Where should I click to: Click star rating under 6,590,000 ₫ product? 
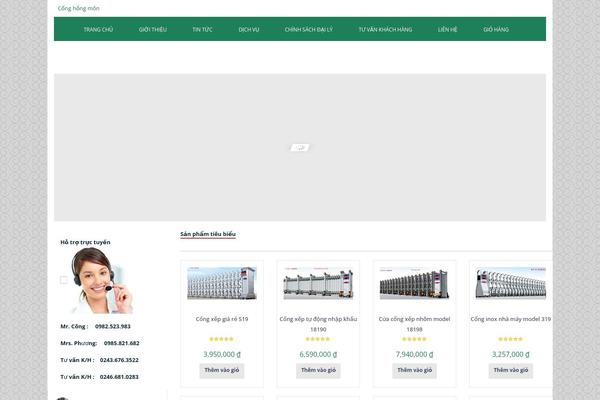[x=318, y=339]
